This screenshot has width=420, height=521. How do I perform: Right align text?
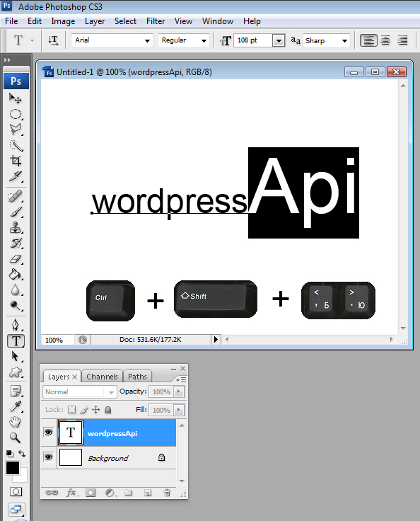(x=402, y=40)
